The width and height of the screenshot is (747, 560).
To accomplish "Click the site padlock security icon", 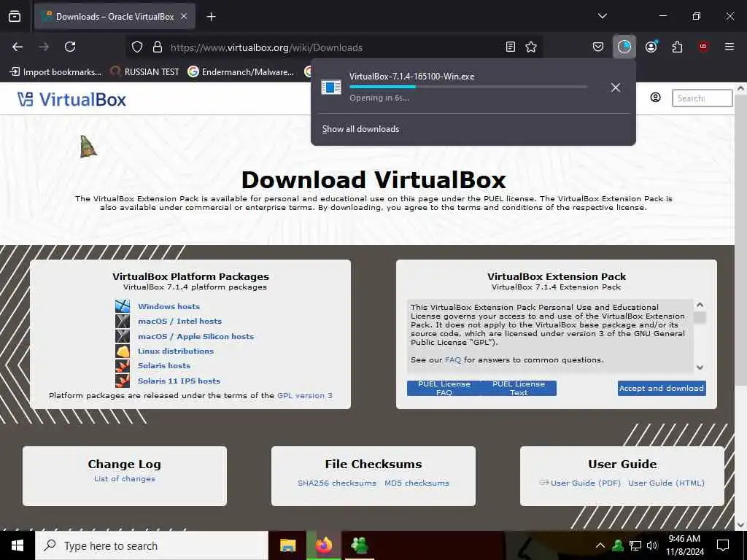I will tap(158, 47).
